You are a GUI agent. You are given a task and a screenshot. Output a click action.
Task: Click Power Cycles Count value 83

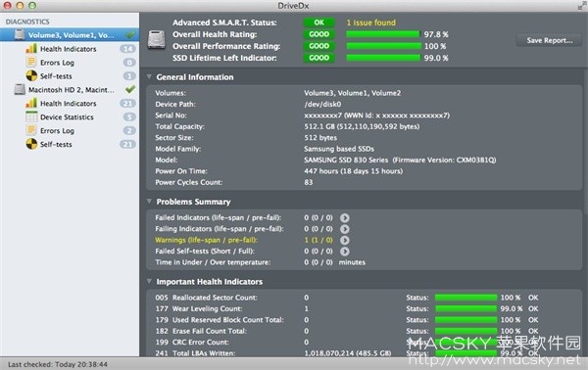click(x=309, y=182)
